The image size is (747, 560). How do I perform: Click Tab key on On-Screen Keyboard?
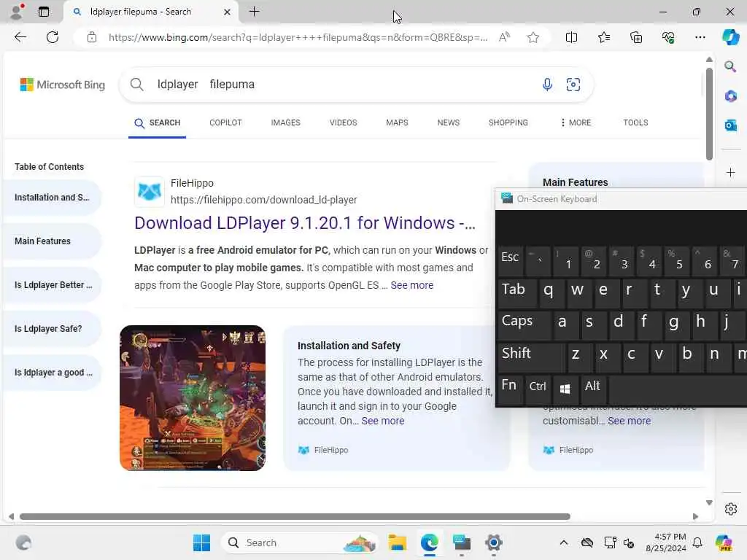click(516, 292)
